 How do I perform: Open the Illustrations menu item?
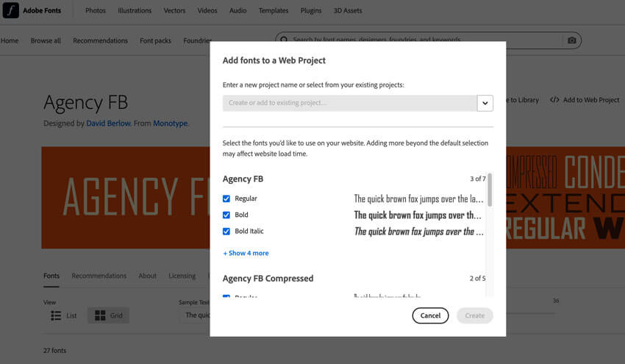[135, 10]
